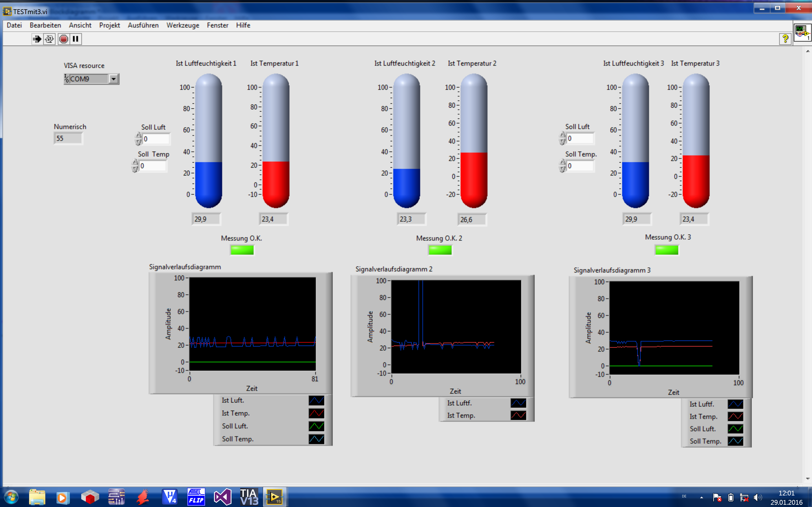The height and width of the screenshot is (507, 812).
Task: Click the Soll Temp. legend entry third chart
Action: 705,441
